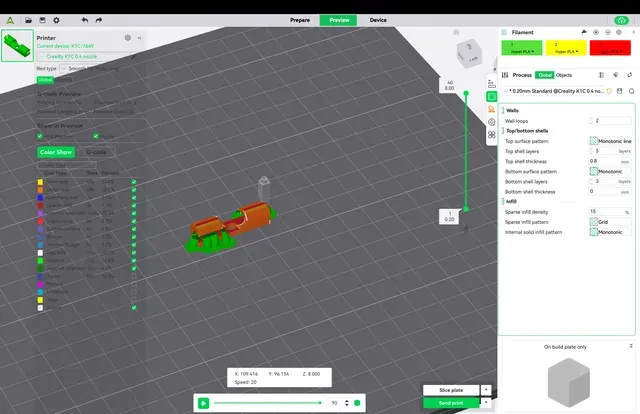
Task: Save project using the floppy disk icon
Action: pos(42,20)
